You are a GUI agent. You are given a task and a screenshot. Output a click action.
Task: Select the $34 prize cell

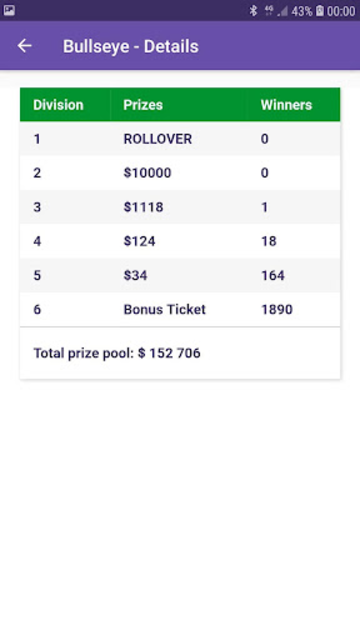click(135, 276)
